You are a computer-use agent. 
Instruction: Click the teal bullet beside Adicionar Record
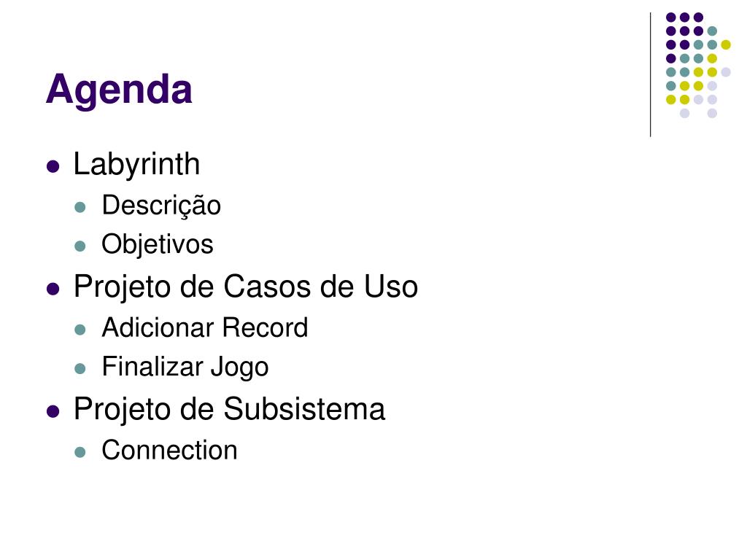tap(80, 330)
